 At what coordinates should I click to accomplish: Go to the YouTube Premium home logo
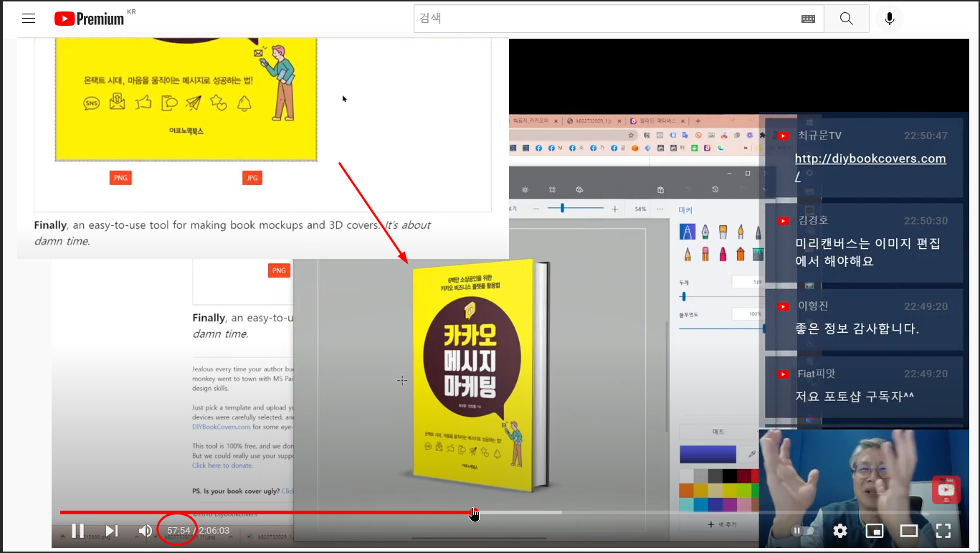tap(90, 19)
